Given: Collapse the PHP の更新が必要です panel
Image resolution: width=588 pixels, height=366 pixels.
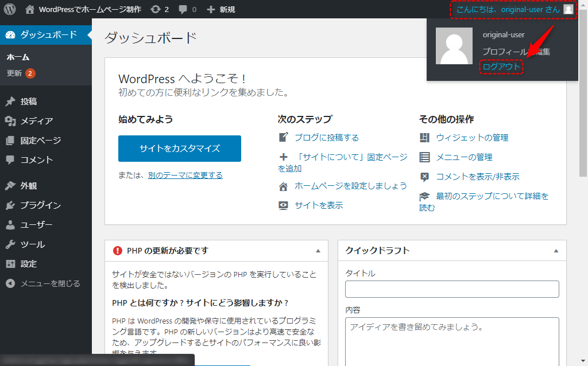Looking at the screenshot, I should pos(318,251).
